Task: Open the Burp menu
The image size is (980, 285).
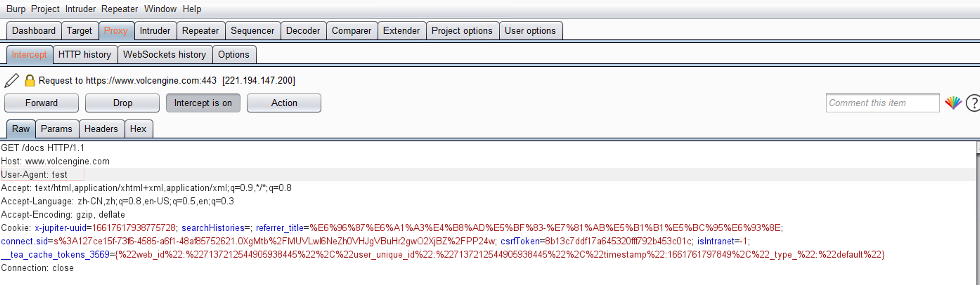Action: tap(15, 9)
